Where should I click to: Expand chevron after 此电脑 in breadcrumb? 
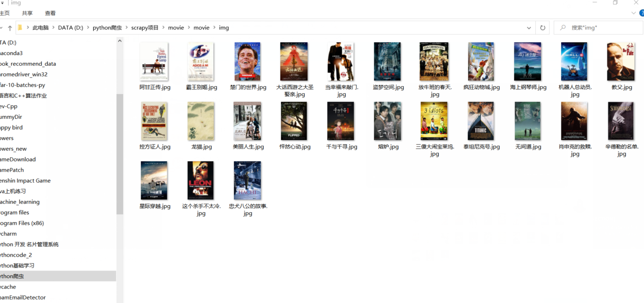click(x=53, y=28)
